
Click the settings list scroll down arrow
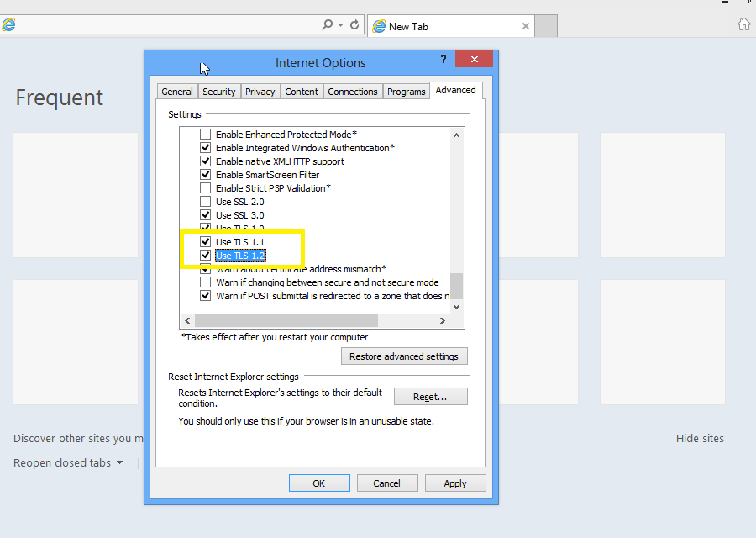456,306
